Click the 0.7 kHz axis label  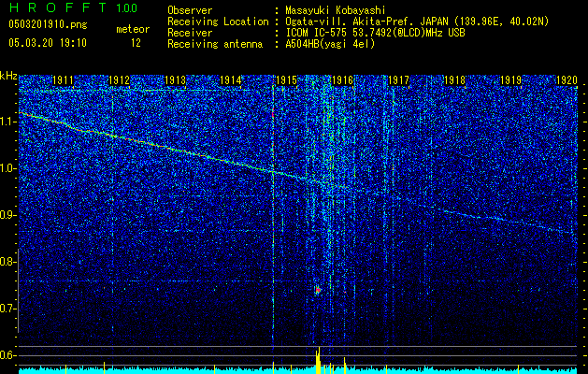tap(7, 309)
